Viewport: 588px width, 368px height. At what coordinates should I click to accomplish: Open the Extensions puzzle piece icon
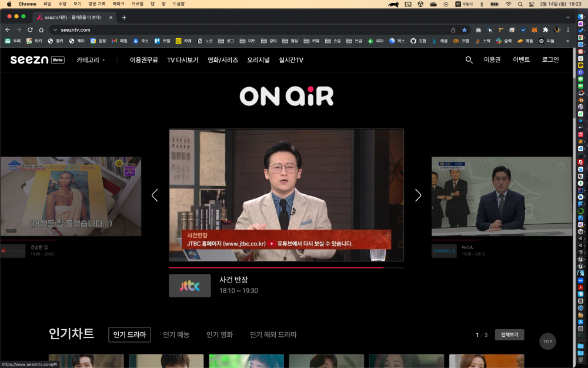click(545, 29)
